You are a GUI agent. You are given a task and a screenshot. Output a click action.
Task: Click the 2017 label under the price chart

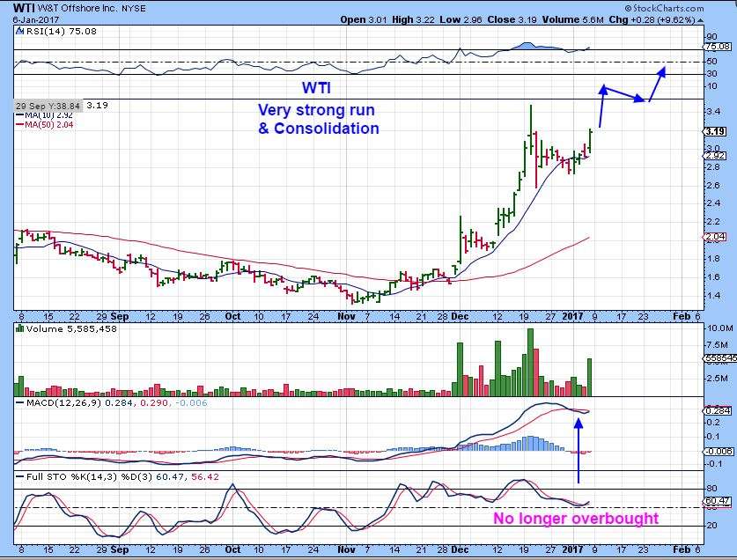pos(572,316)
